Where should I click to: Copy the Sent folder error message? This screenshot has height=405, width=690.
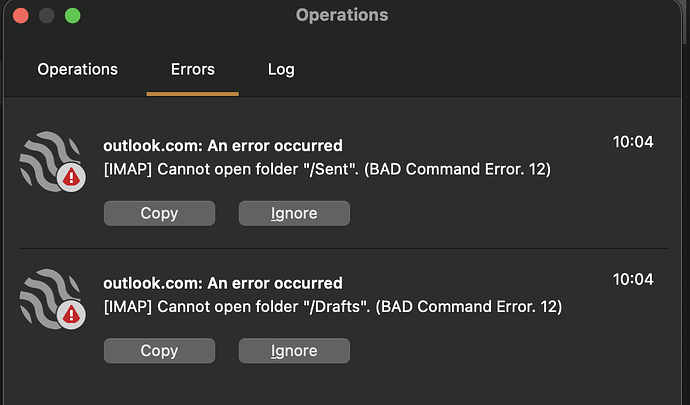pyautogui.click(x=159, y=213)
